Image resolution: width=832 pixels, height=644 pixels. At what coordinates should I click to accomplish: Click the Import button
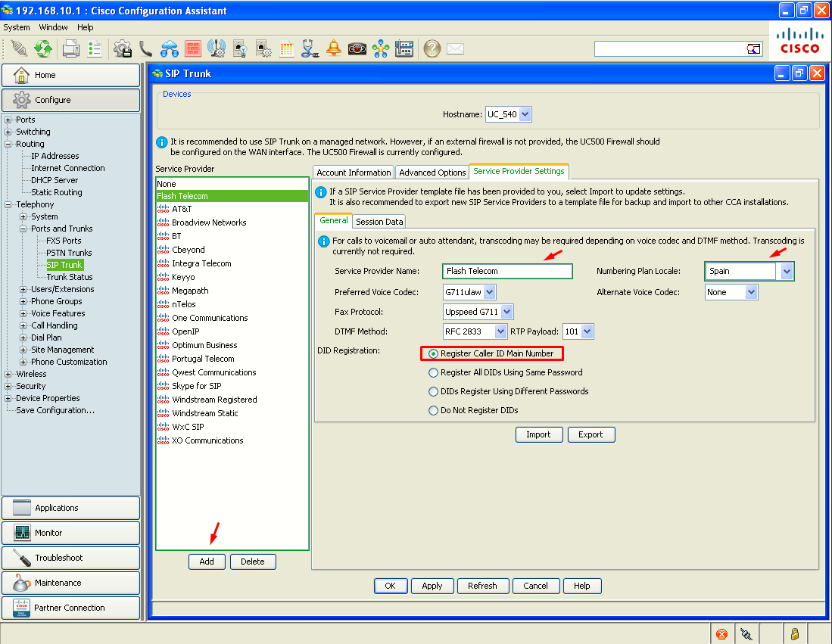point(538,434)
